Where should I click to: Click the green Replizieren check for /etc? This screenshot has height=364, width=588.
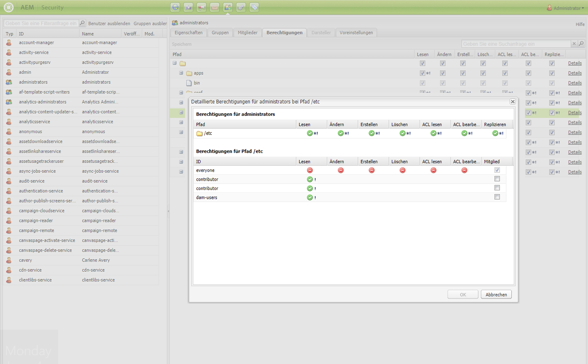coord(495,133)
